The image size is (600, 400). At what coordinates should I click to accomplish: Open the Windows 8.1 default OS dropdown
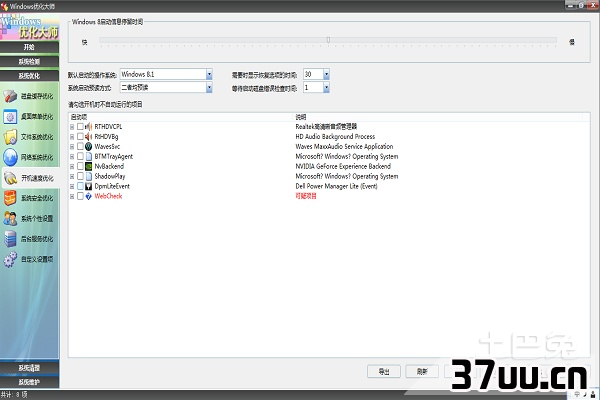point(209,74)
